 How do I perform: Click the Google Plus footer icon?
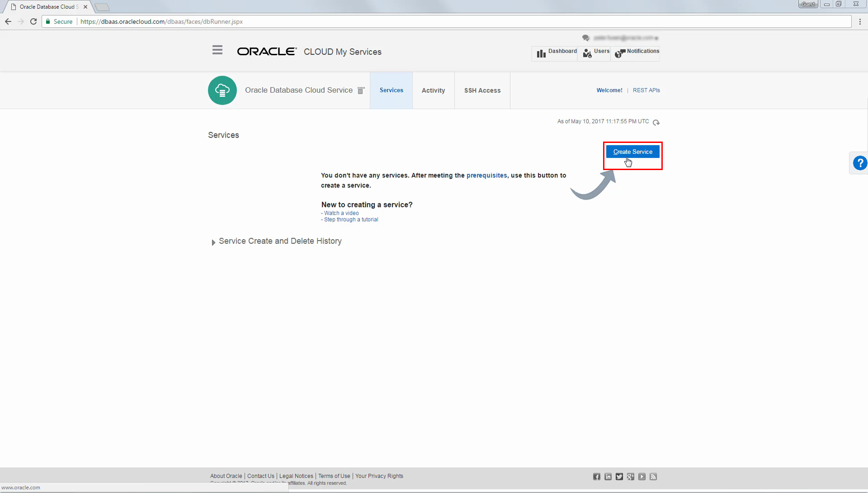(631, 477)
